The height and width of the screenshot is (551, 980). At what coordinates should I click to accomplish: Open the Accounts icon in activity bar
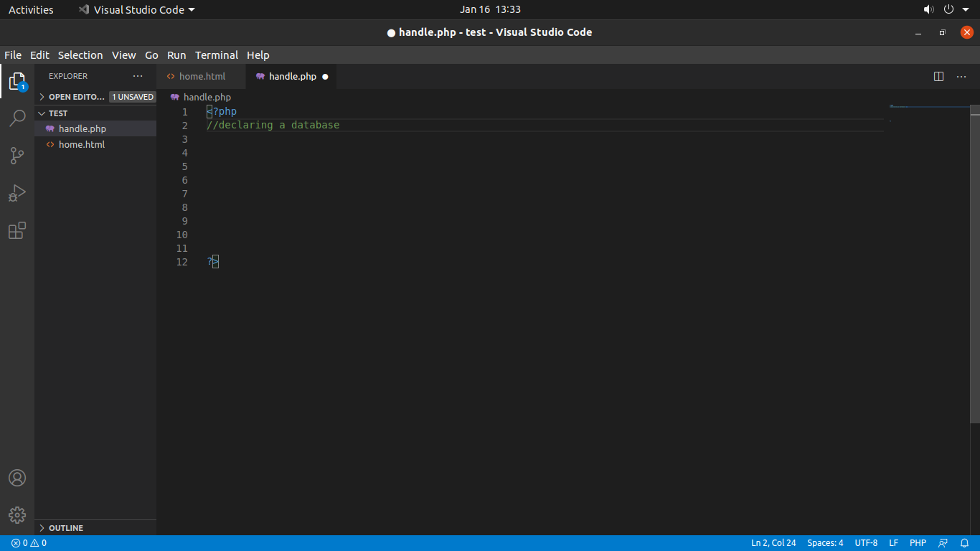tap(17, 478)
